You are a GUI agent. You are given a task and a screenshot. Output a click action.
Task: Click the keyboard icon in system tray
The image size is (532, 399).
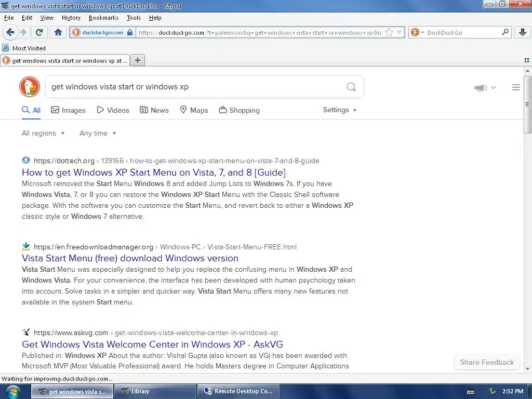(x=471, y=392)
